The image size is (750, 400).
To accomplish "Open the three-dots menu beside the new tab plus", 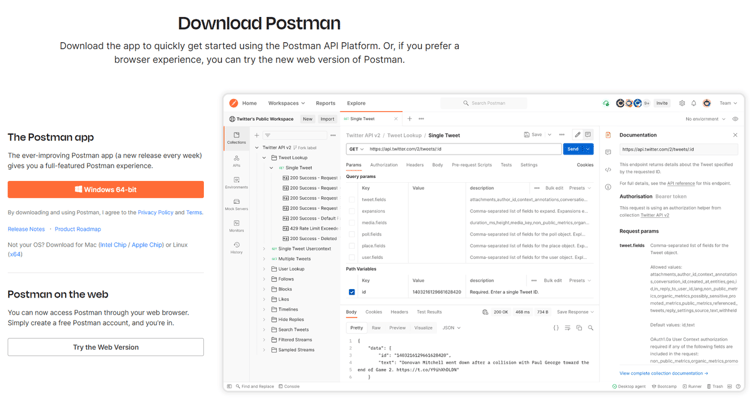I will coord(421,119).
